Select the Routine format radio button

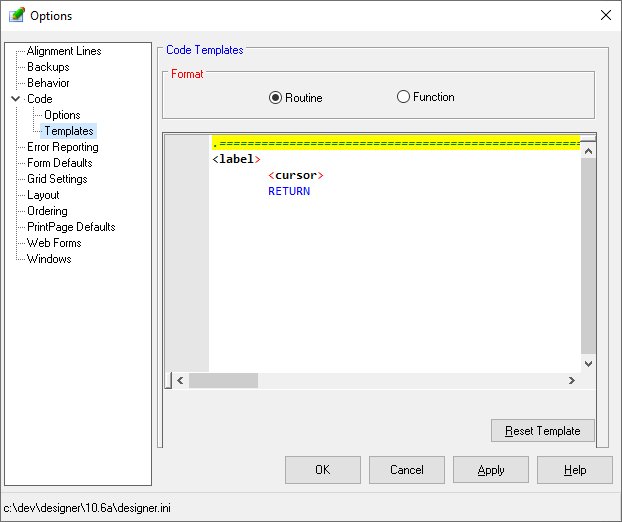coord(276,98)
